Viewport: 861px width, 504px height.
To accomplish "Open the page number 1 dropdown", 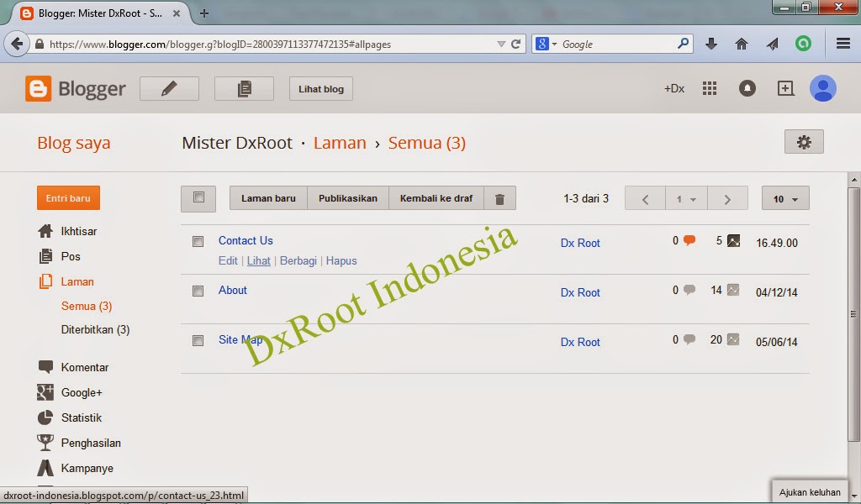I will click(686, 198).
